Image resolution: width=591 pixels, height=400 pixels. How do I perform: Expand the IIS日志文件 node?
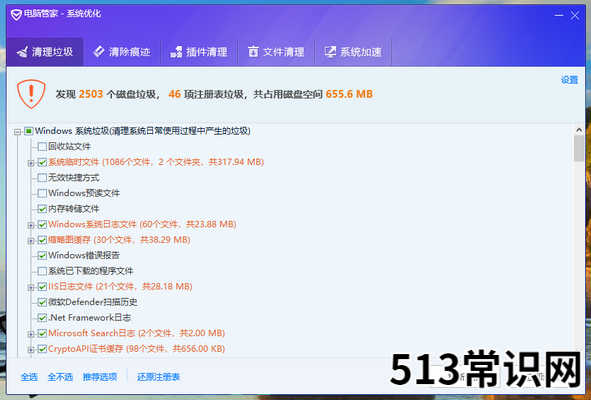31,288
